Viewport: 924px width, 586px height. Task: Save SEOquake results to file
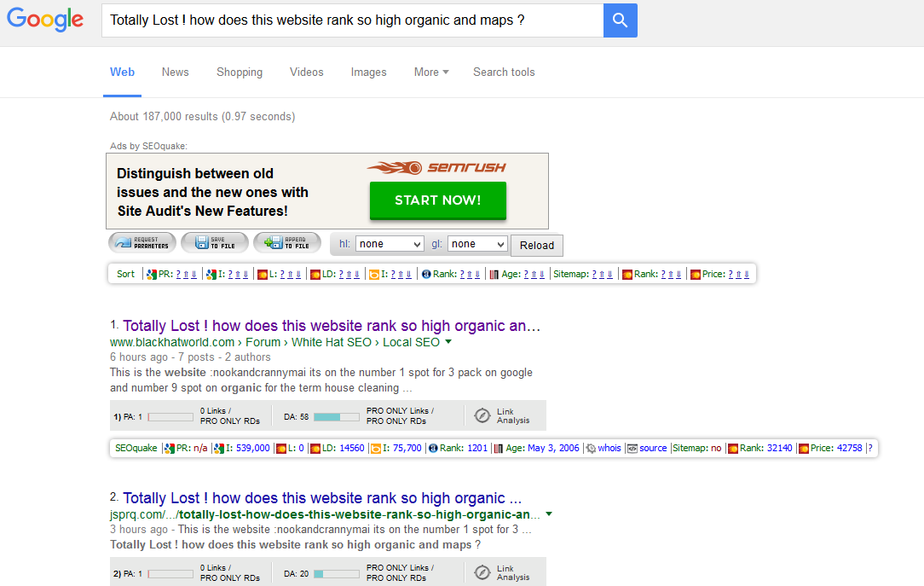(x=215, y=242)
